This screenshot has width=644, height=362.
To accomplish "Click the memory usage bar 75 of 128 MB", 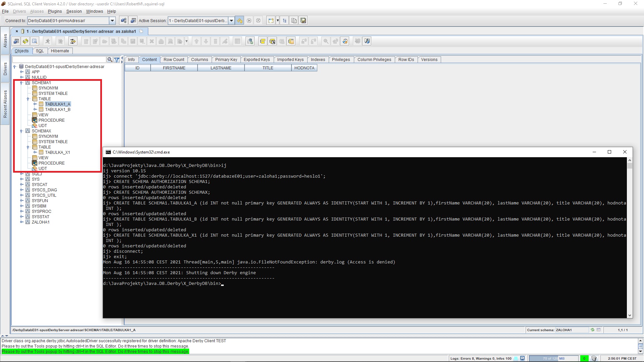I will 554,358.
